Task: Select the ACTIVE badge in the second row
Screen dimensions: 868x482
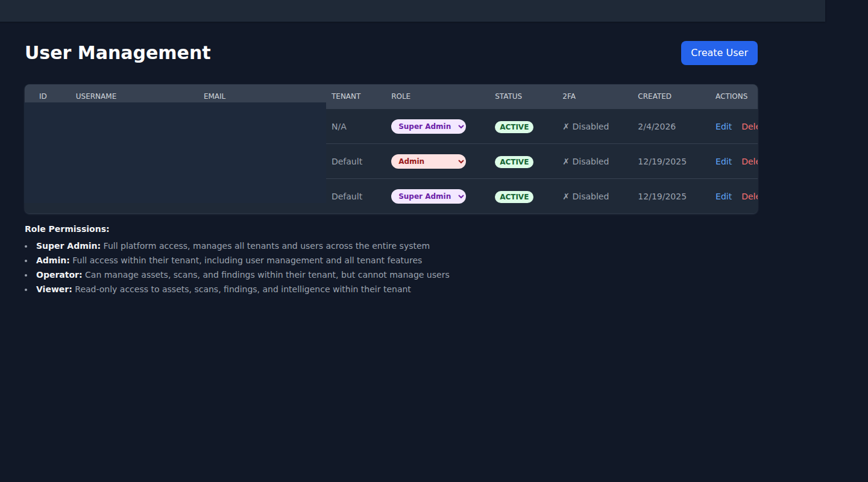Action: [x=514, y=161]
